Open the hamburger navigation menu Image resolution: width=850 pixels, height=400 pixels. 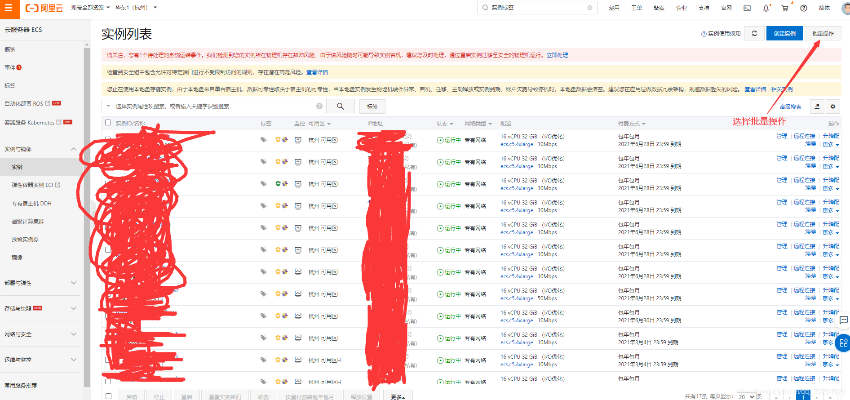click(x=8, y=8)
